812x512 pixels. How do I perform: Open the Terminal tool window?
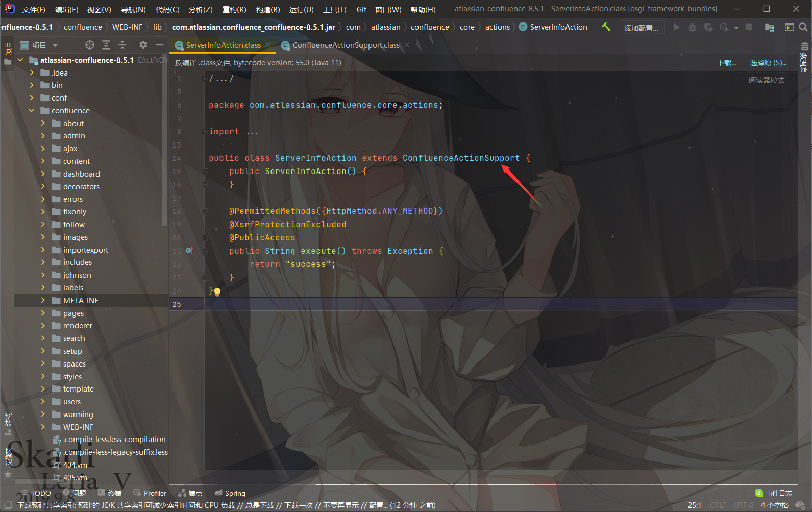[x=110, y=493]
